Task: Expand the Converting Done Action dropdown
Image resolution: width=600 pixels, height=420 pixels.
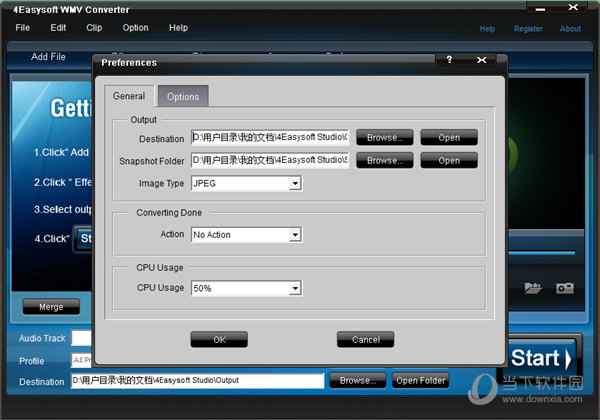Action: click(x=295, y=234)
